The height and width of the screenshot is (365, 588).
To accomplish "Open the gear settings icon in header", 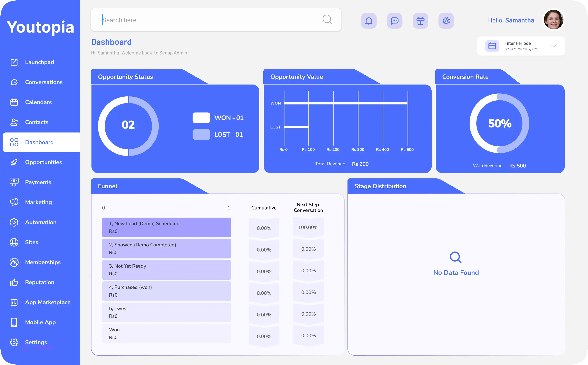I will tap(446, 21).
